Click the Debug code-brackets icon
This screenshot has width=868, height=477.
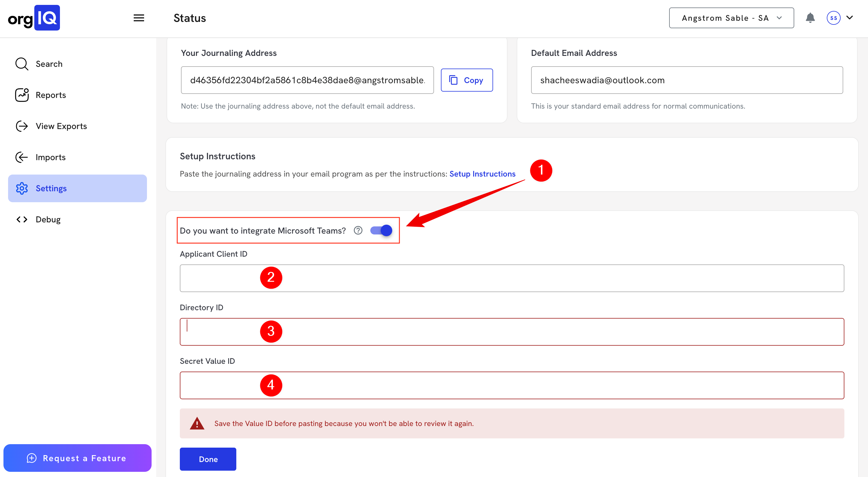[22, 219]
